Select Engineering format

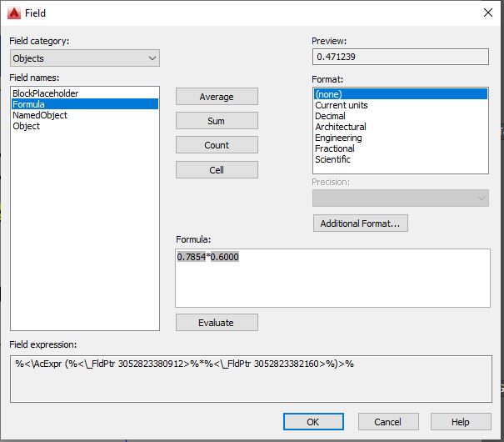coord(401,138)
